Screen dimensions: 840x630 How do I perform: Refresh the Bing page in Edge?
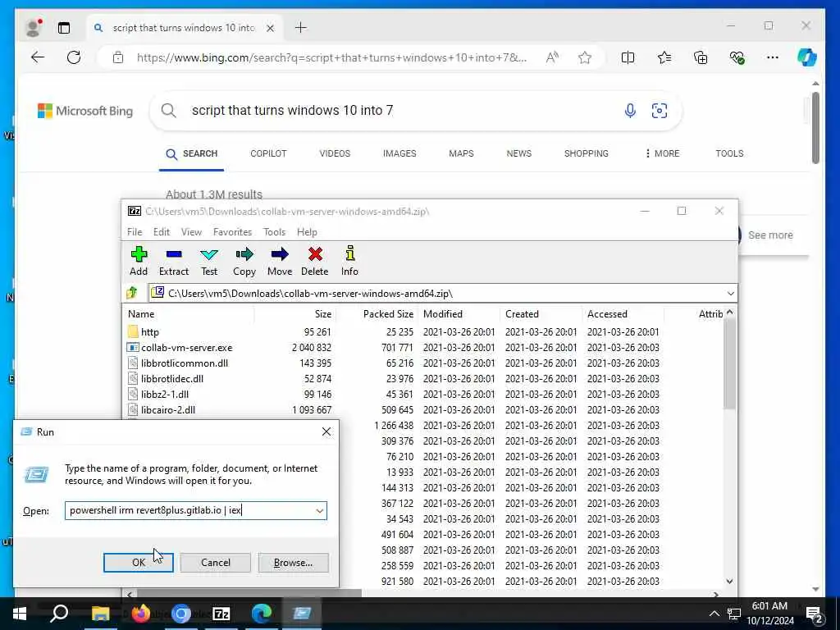point(74,57)
